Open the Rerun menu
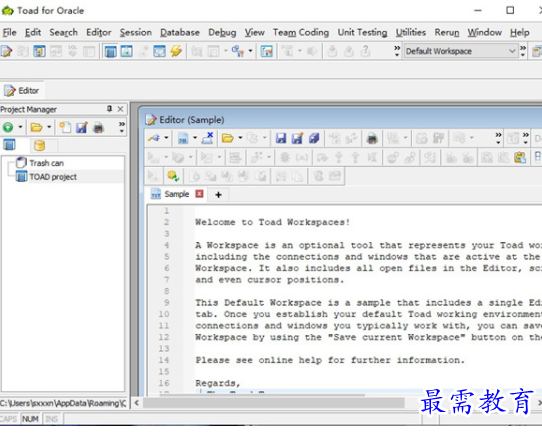 coord(447,32)
